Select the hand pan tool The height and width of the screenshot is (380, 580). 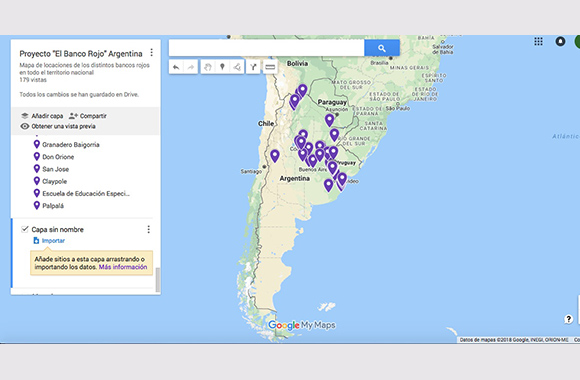[208, 67]
